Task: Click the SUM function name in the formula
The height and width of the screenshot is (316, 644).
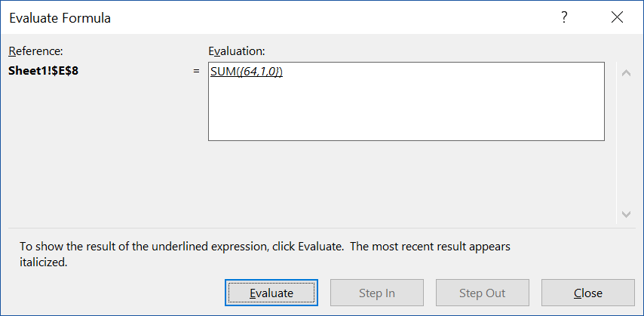Action: click(223, 72)
